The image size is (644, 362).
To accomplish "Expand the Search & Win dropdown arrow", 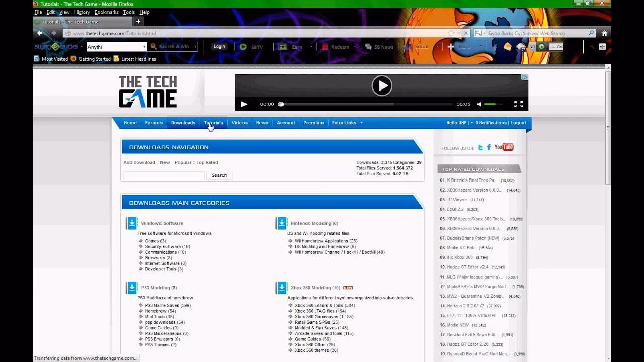I will [x=194, y=47].
